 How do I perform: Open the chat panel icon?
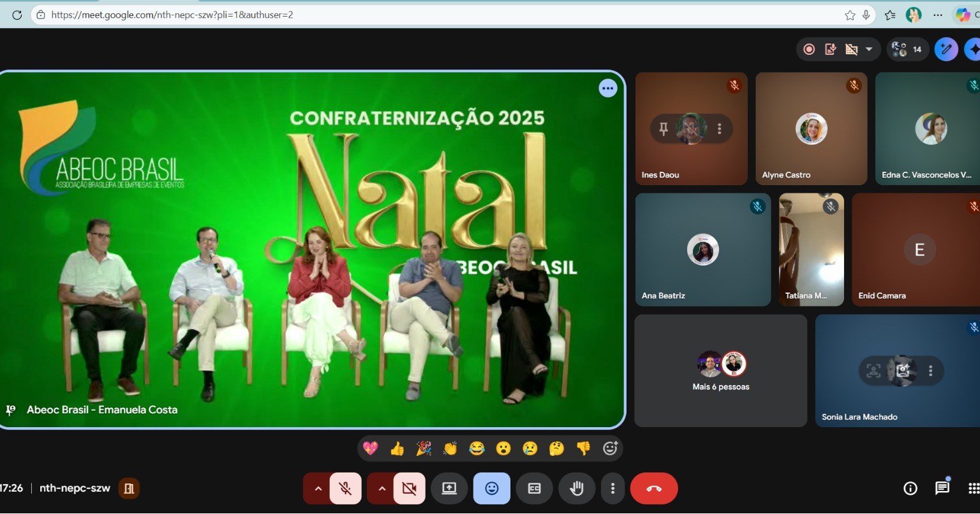(942, 488)
